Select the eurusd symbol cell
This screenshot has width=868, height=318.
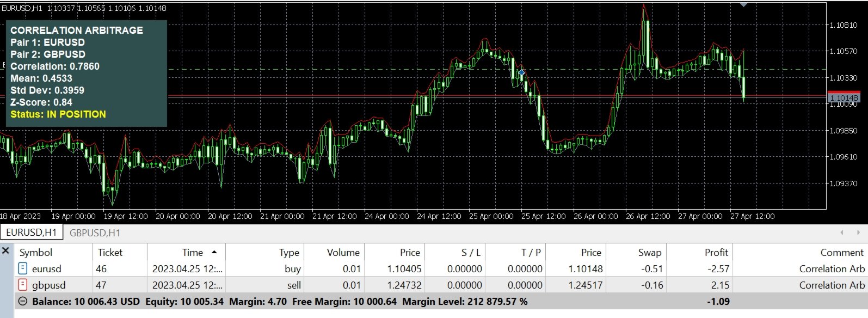pos(47,268)
